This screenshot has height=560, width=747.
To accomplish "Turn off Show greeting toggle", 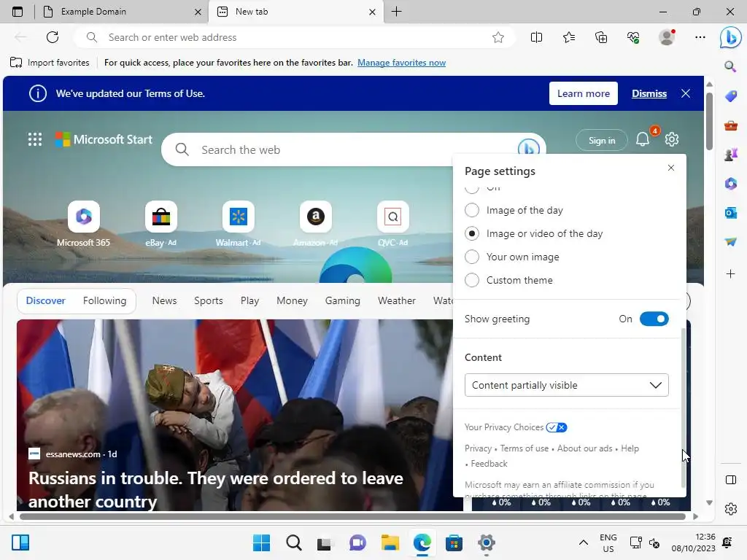I will (654, 319).
